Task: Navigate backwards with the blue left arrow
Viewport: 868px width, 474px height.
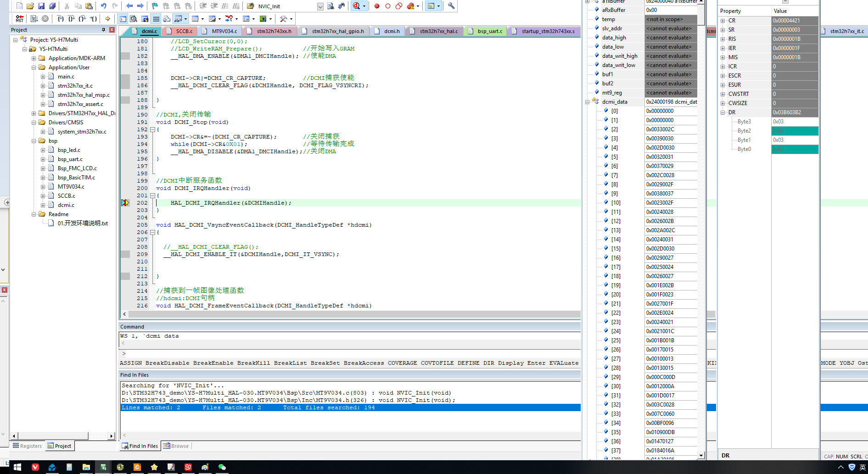Action: pos(129,6)
